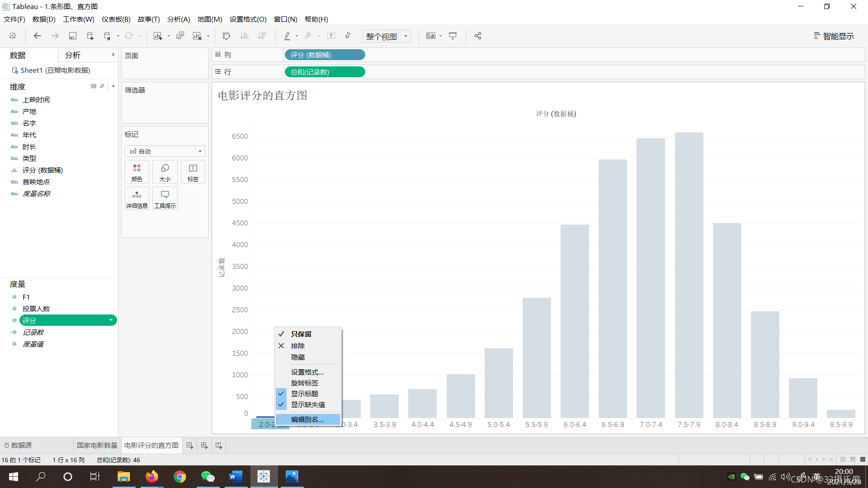Click the Save icon in toolbar
The image size is (868, 488).
[x=72, y=36]
